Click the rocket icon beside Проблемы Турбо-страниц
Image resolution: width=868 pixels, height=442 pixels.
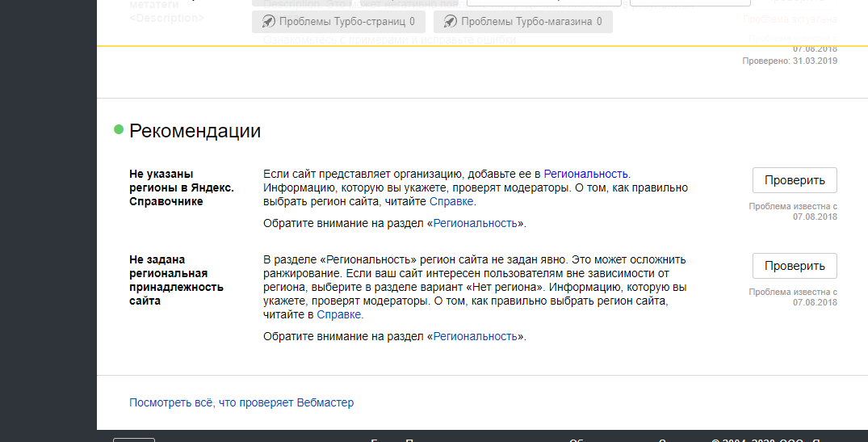tap(269, 22)
